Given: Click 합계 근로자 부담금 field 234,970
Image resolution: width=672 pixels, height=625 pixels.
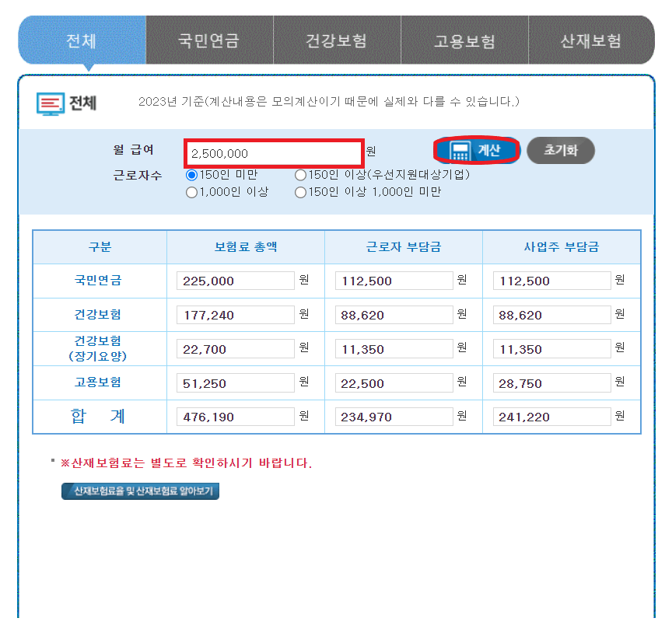Looking at the screenshot, I should point(394,417).
